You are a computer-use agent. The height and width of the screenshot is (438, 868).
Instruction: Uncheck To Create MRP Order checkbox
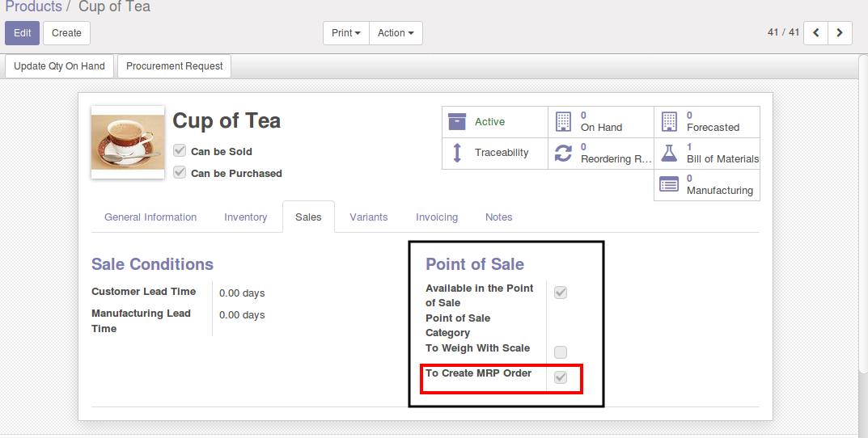point(561,377)
